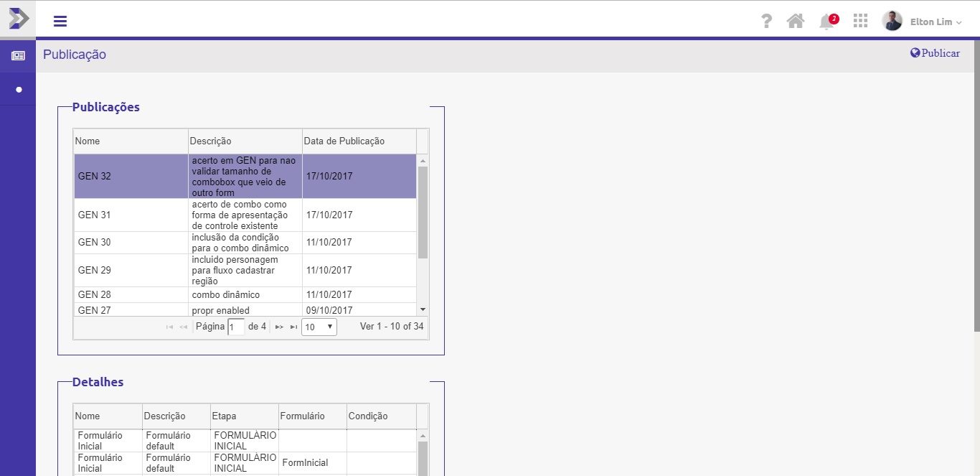Open notifications bell with badge
Image resolution: width=980 pixels, height=476 pixels.
point(826,22)
